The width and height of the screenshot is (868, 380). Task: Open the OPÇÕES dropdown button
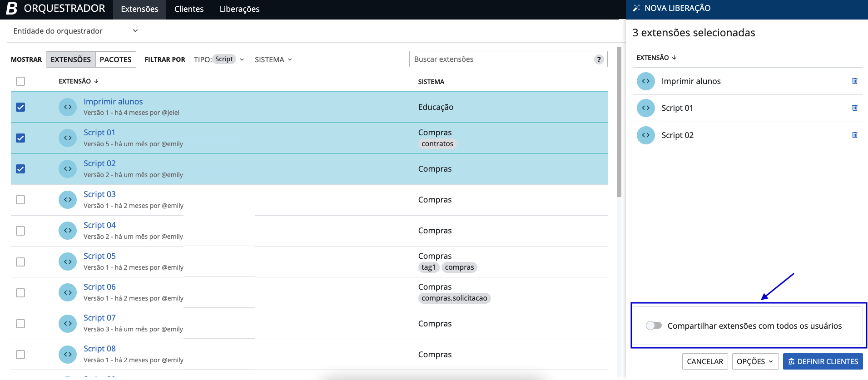tap(755, 361)
